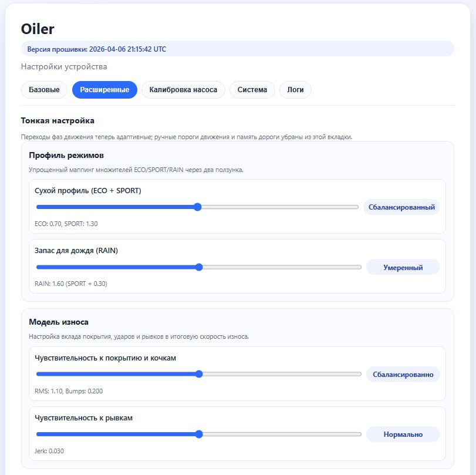The image size is (476, 475).
Task: Click the Чувствительность к покрытию и кочкам slider handle
Action: [x=199, y=374]
